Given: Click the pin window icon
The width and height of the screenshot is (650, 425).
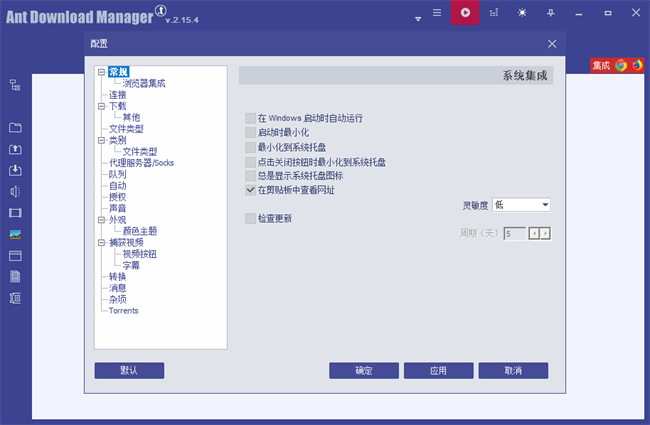Looking at the screenshot, I should [550, 13].
